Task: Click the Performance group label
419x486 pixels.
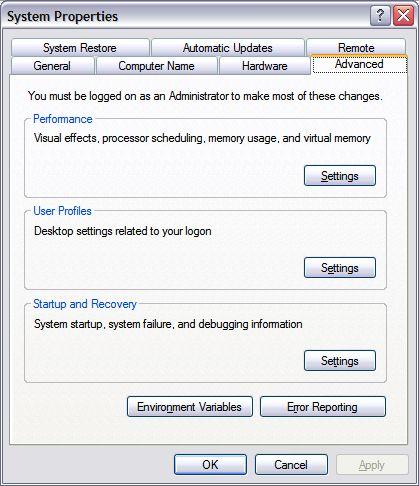Action: click(63, 119)
